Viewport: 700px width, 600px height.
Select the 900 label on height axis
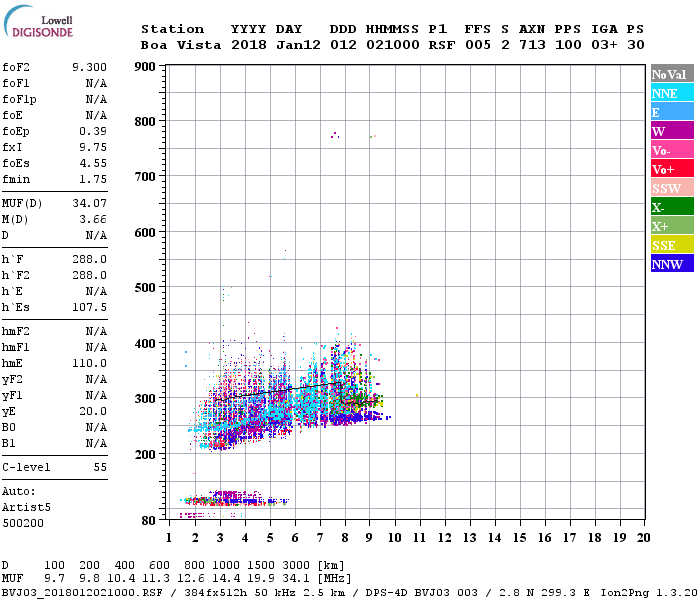coord(145,67)
